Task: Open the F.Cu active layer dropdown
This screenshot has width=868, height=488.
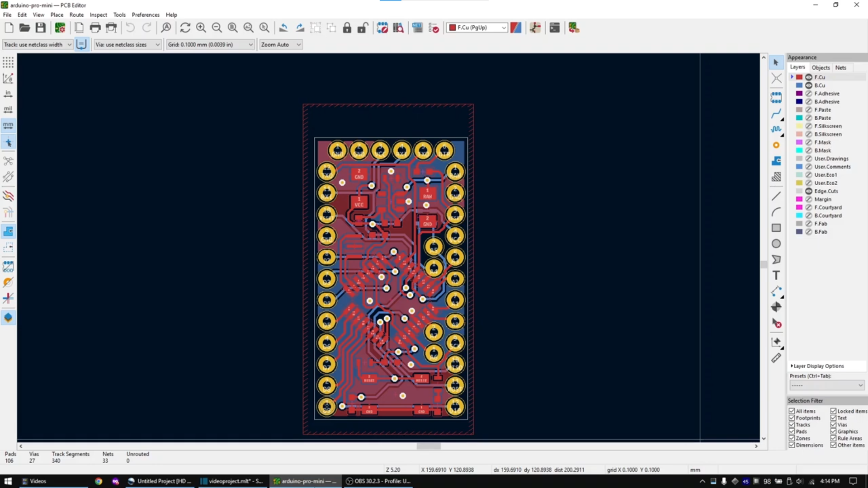Action: click(477, 28)
